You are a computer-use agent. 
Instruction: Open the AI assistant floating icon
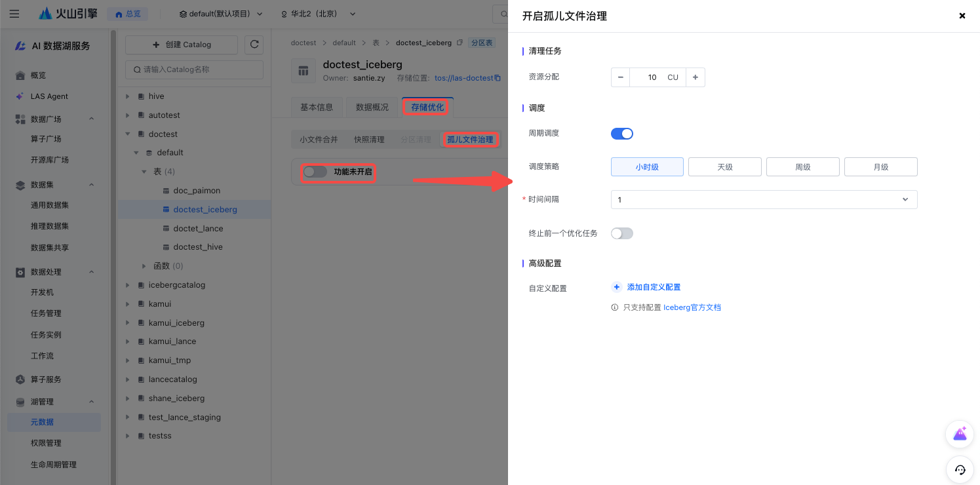pos(960,434)
